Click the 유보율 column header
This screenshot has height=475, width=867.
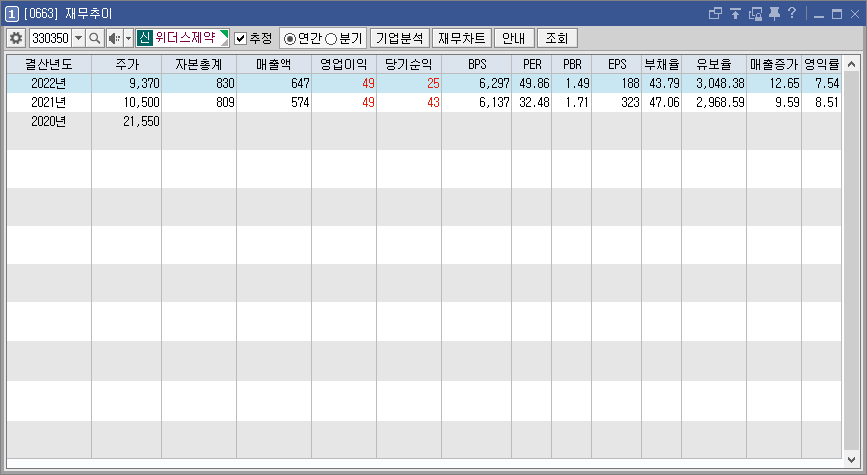coord(714,64)
